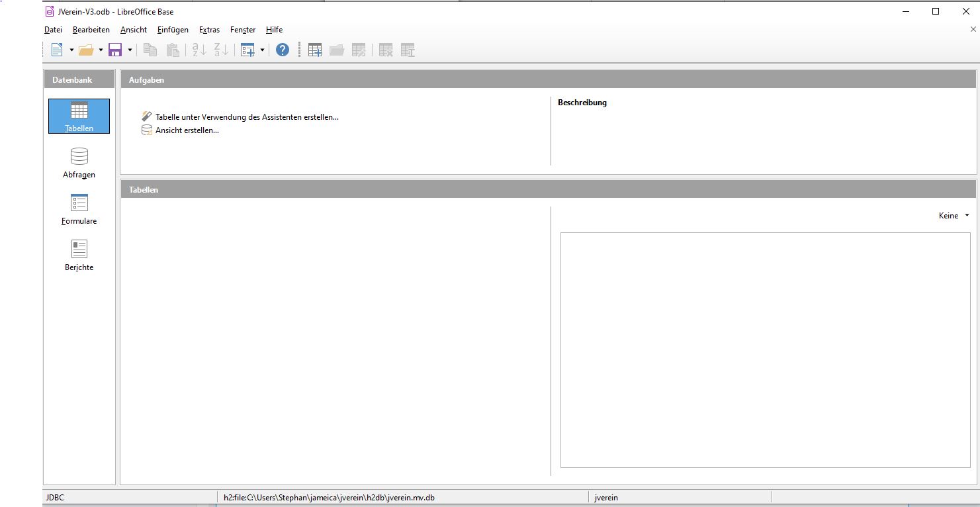Screen dimensions: 980x507
Task: Click the Copy icon in toolbar
Action: [x=150, y=50]
